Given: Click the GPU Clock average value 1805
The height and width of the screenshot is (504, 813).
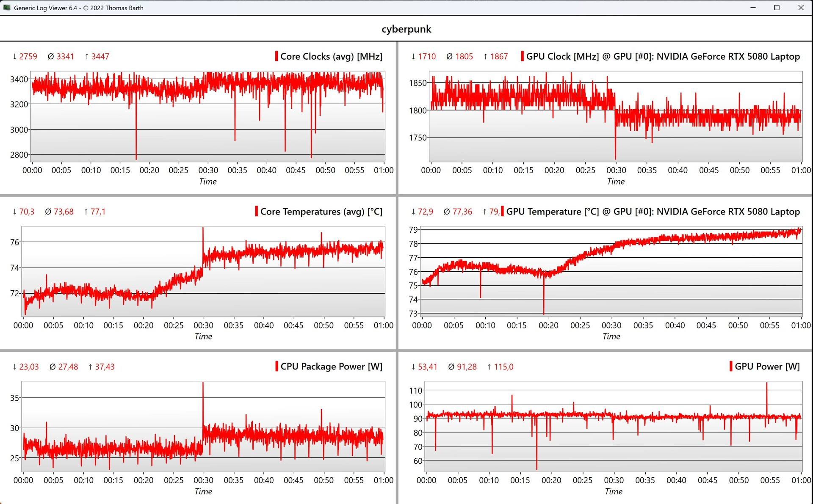Looking at the screenshot, I should click(x=464, y=57).
